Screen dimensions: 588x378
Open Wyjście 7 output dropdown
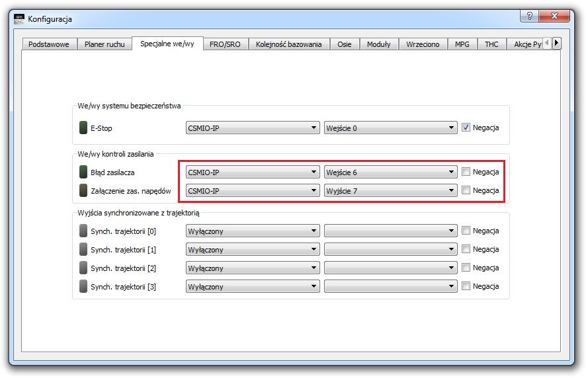point(390,191)
